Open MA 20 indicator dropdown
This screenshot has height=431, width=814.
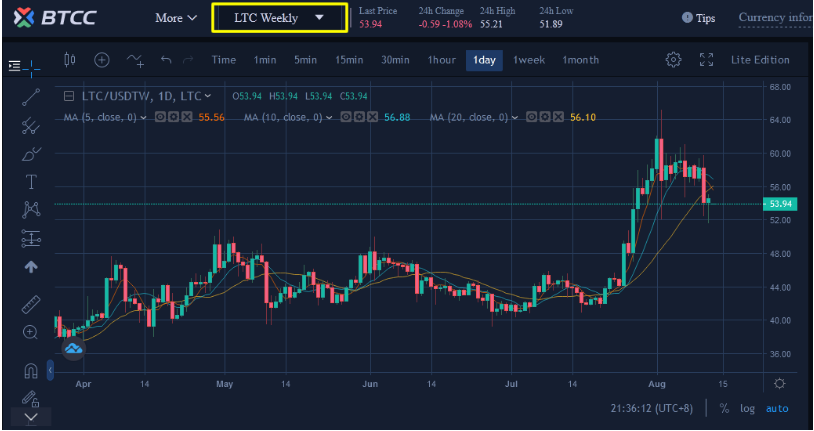[515, 118]
